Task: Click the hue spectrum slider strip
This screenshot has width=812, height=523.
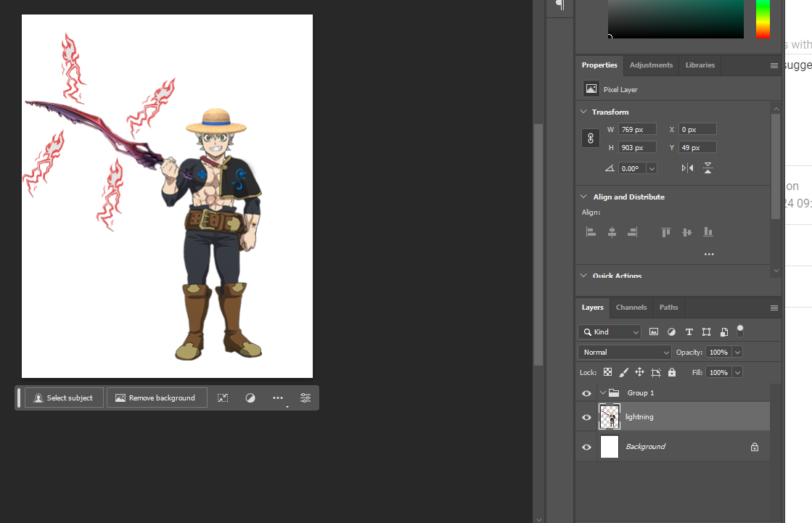Action: [x=763, y=19]
